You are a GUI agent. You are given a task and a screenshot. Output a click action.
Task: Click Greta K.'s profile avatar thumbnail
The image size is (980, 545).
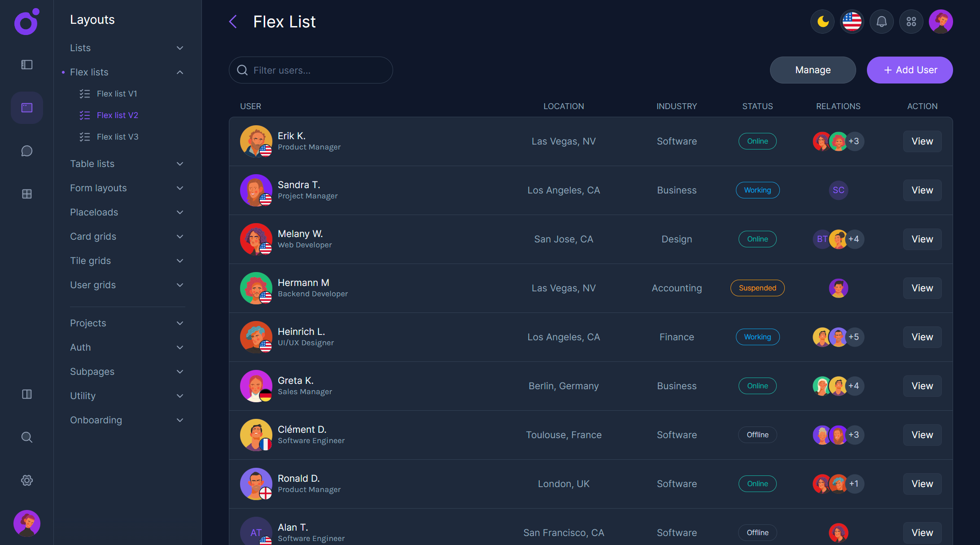tap(256, 386)
